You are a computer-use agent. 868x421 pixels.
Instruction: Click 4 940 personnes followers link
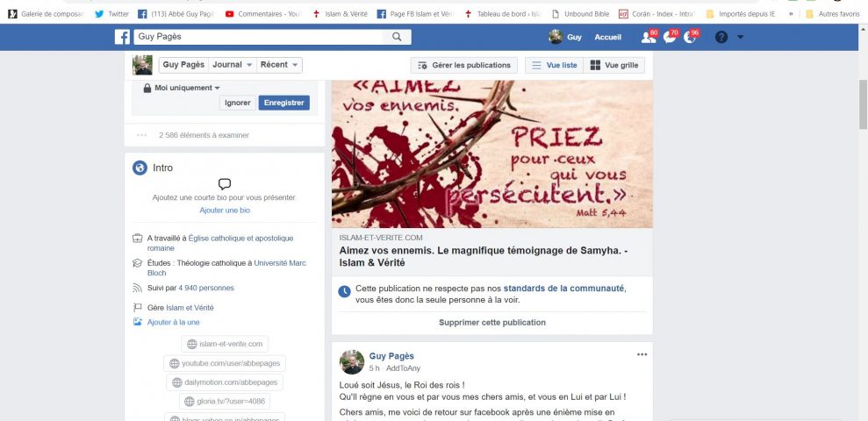tap(206, 289)
